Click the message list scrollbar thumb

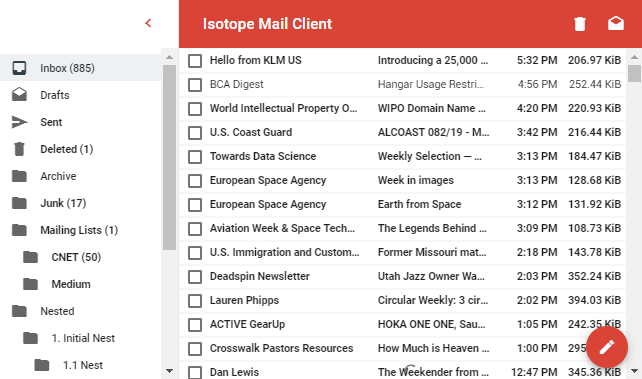click(635, 73)
